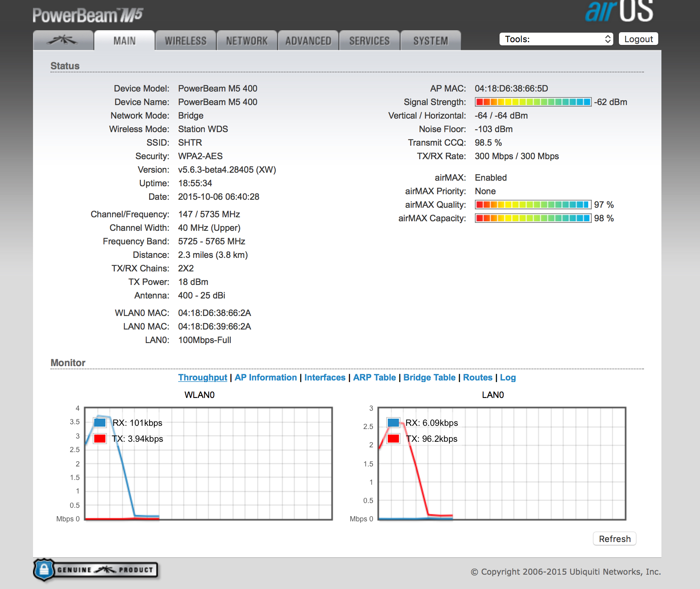Click the TX/RX Rate 300 Mbps / 300 Mbps
700x589 pixels.
tap(517, 156)
